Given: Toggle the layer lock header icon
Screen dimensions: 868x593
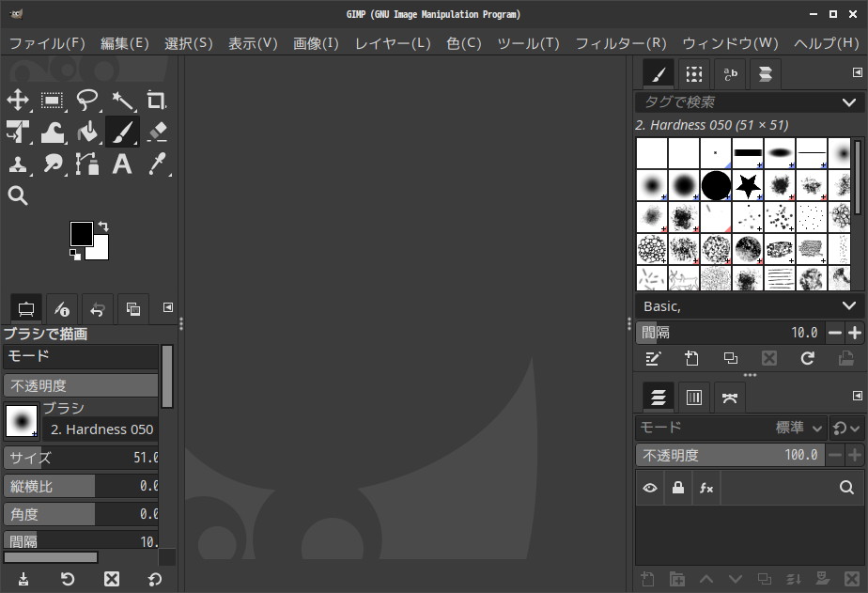Looking at the screenshot, I should point(677,488).
